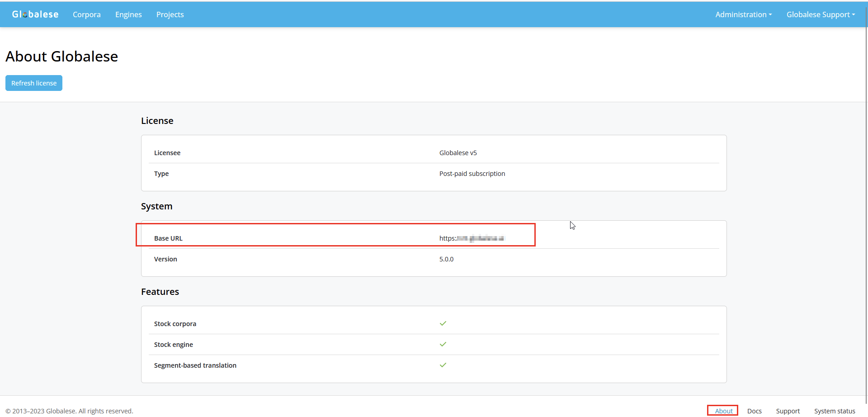Open the Corpora menu item
This screenshot has height=417, width=868.
point(87,14)
